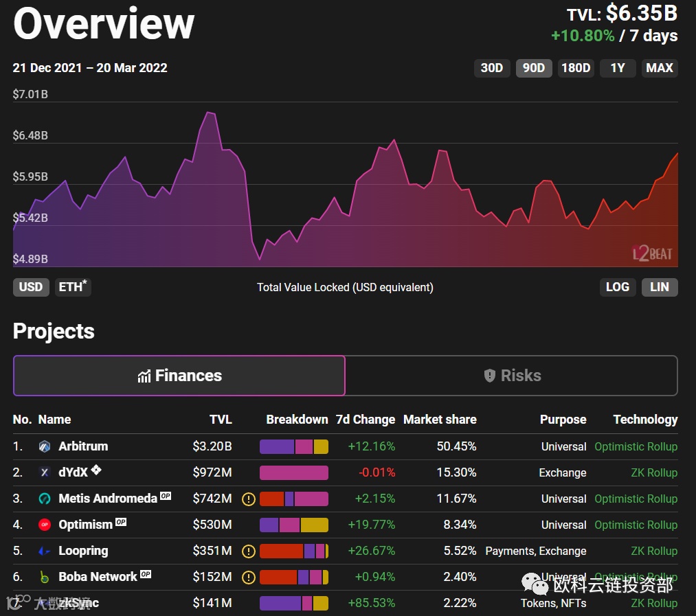Viewport: 696px width, 616px height.
Task: Click Arbitrum's TVL breakdown bar
Action: click(x=294, y=446)
